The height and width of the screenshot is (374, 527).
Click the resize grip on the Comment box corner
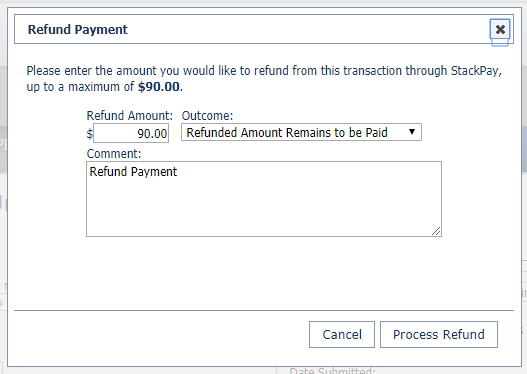coord(436,231)
